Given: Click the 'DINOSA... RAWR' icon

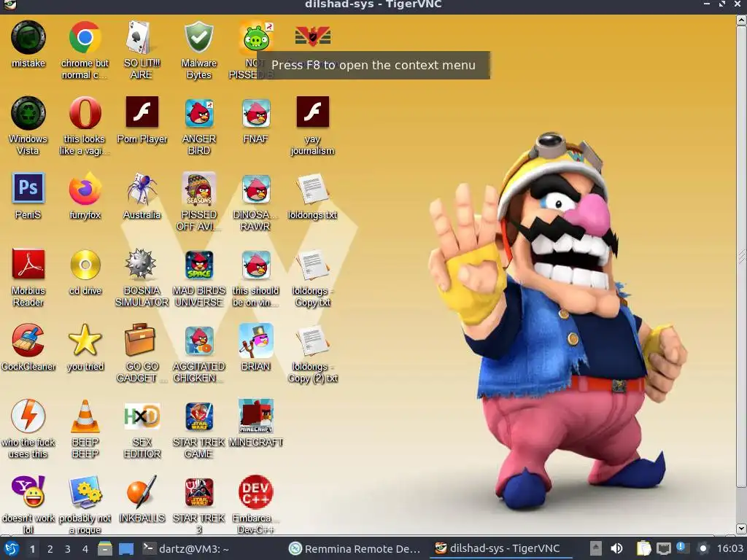Looking at the screenshot, I should (x=256, y=189).
